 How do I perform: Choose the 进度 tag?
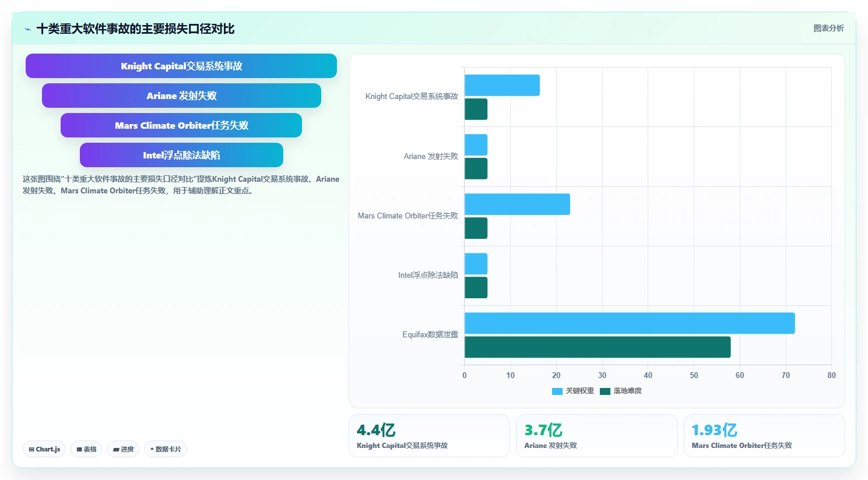point(123,449)
